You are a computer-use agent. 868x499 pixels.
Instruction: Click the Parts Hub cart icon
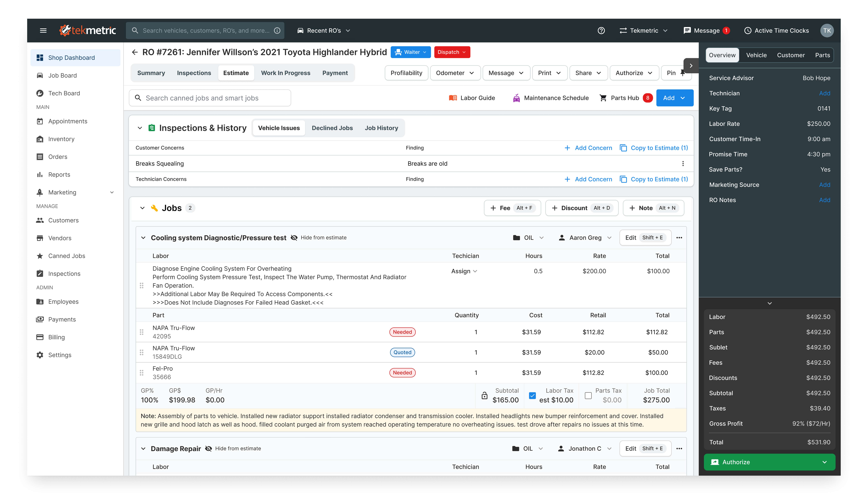coord(603,98)
